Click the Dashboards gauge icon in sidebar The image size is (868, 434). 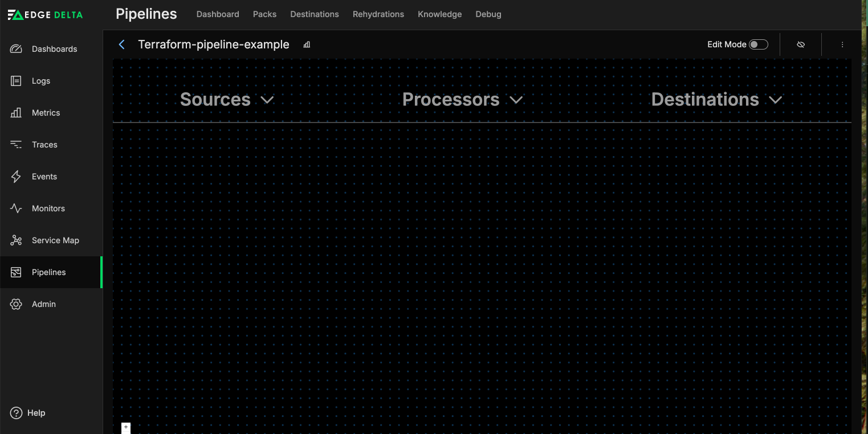16,49
